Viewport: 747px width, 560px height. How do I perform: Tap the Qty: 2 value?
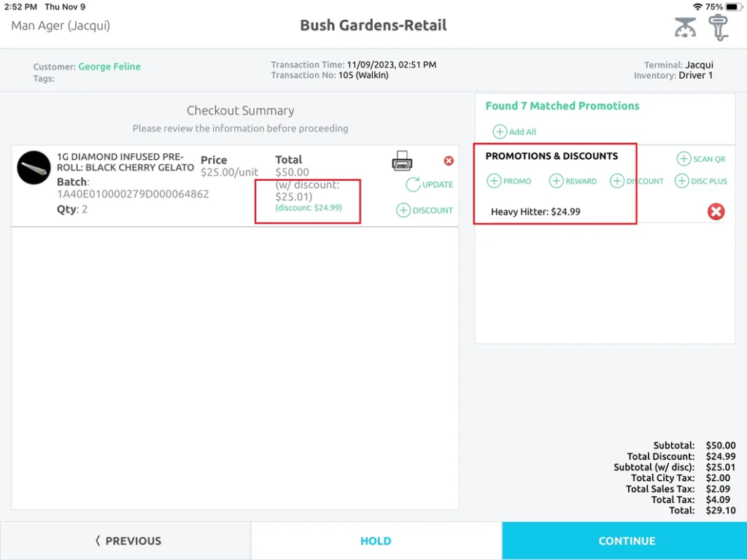(72, 209)
